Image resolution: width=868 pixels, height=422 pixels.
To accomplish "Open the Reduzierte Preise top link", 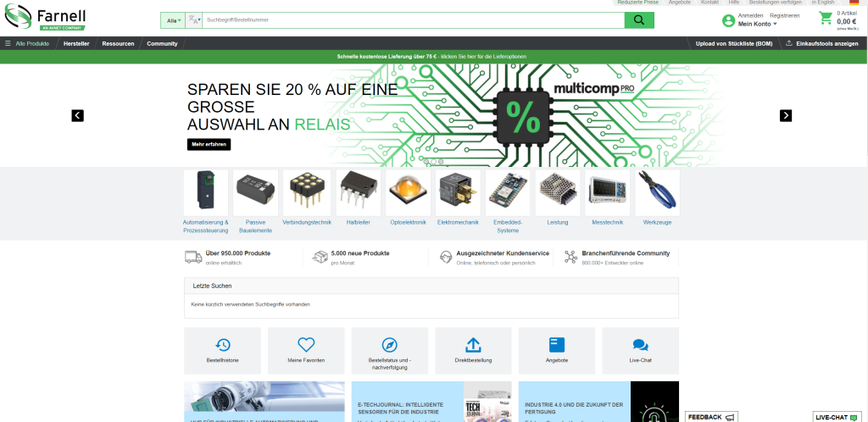I will click(x=637, y=3).
